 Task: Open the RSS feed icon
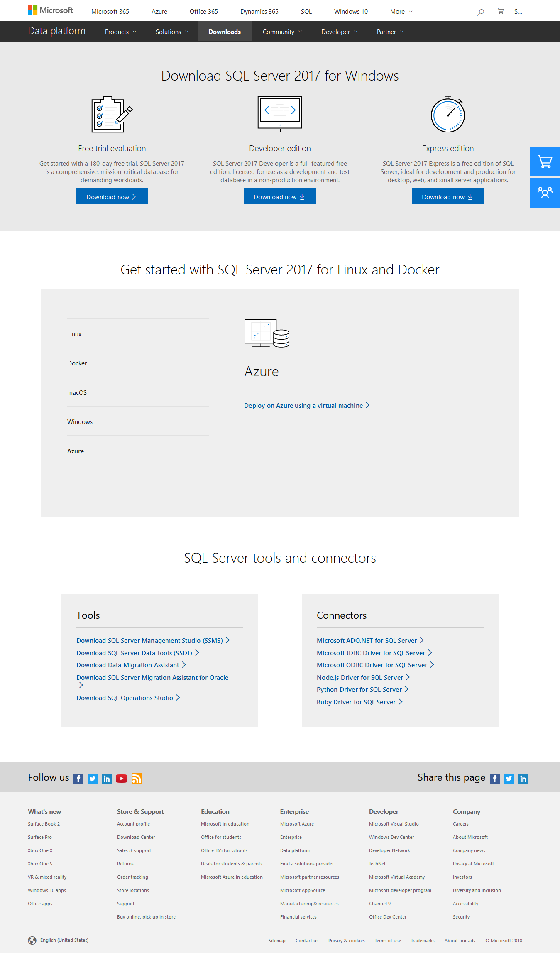tap(137, 779)
